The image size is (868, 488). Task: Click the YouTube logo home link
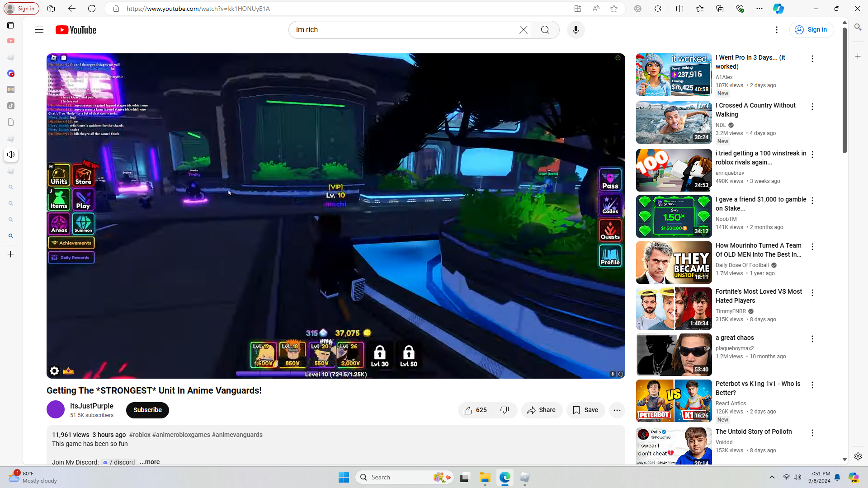76,30
